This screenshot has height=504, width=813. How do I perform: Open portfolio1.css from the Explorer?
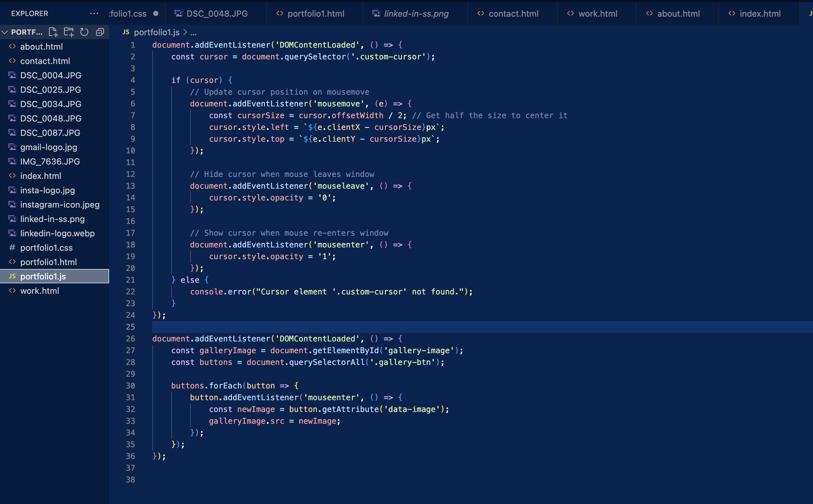coord(46,248)
